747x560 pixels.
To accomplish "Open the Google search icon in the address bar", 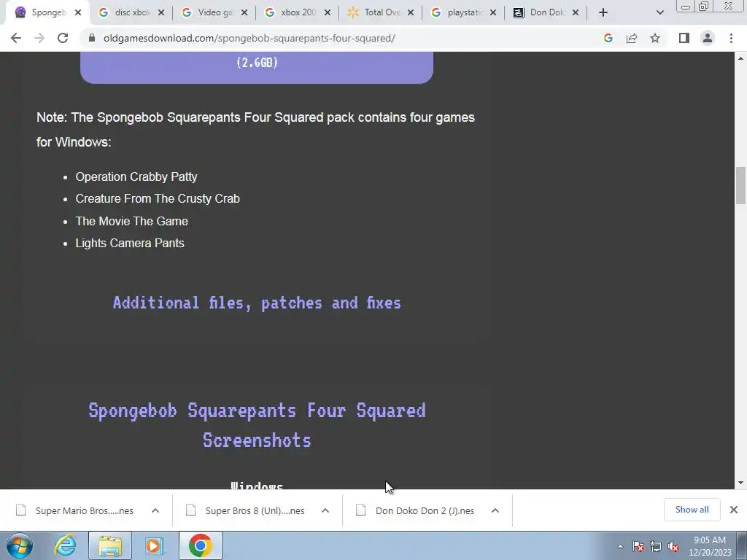I will click(608, 38).
